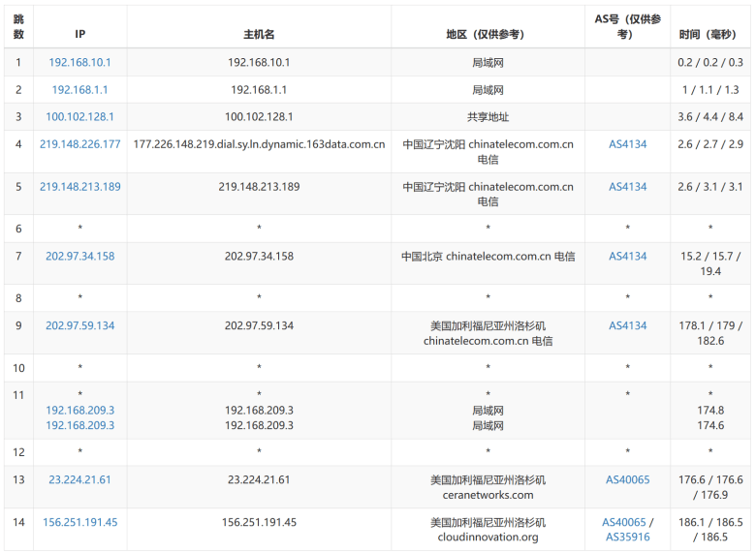This screenshot has height=553, width=756.
Task: Click the time value 2.6 / 3.1 / 3.1
Action: [710, 186]
